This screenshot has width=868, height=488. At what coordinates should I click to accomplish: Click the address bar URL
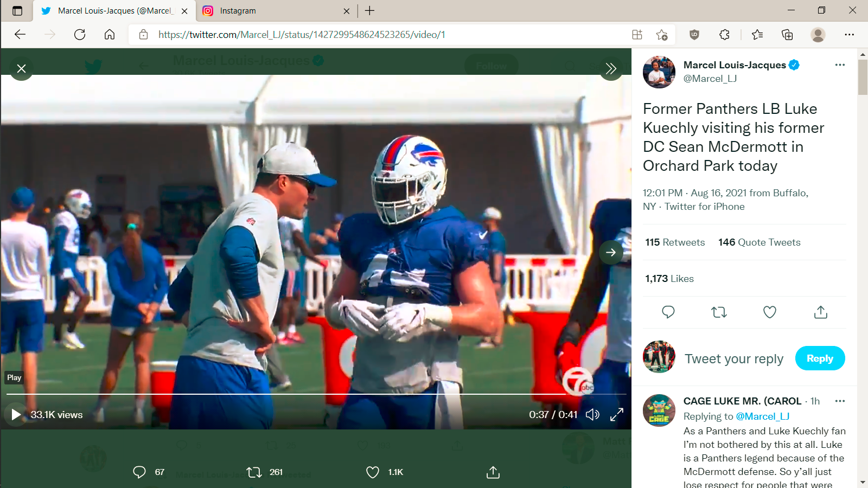302,35
